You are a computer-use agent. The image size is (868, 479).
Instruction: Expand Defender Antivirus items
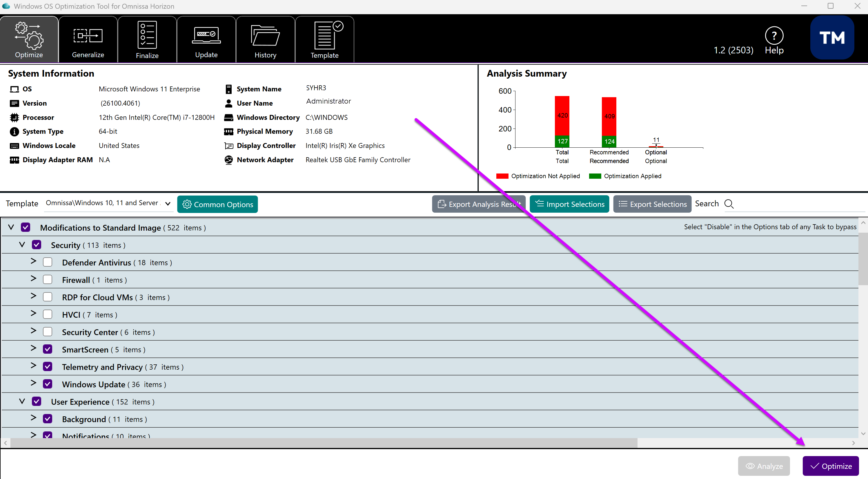click(x=33, y=261)
